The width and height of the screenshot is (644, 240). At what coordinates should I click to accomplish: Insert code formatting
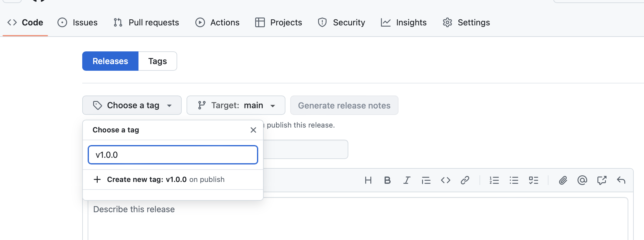pyautogui.click(x=445, y=180)
